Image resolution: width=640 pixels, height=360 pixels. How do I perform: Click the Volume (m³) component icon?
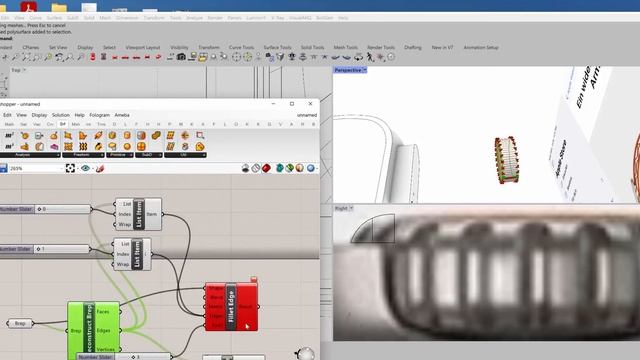[x=9, y=147]
